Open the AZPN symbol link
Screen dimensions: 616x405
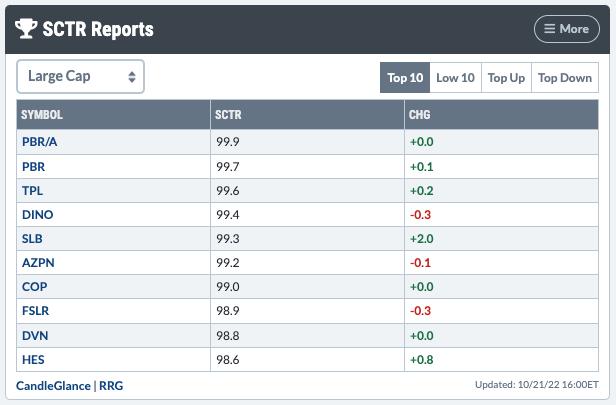pos(37,263)
